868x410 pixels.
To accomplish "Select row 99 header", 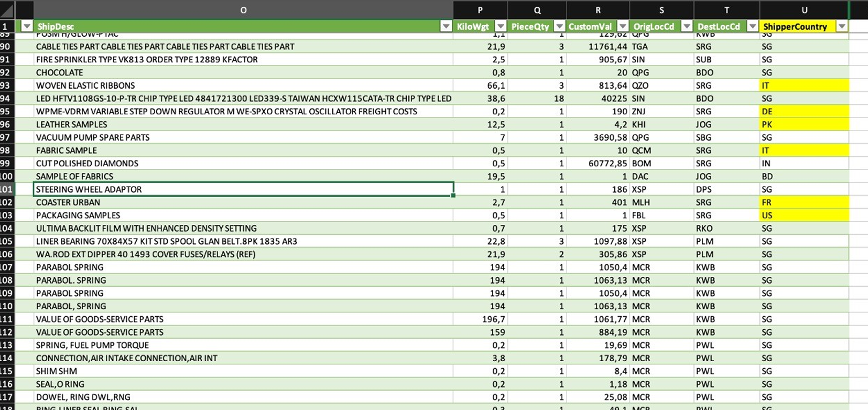I will pos(6,164).
